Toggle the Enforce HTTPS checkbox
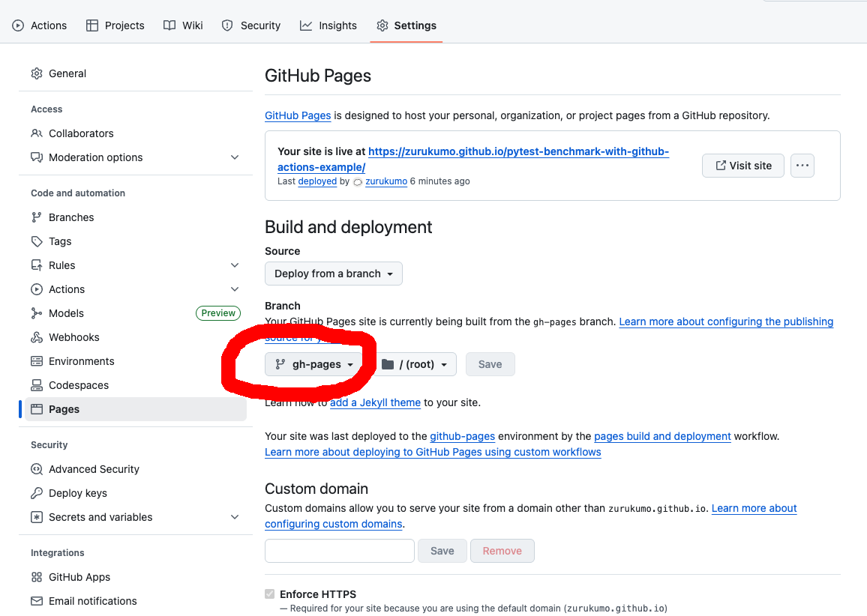867x616 pixels. point(270,594)
